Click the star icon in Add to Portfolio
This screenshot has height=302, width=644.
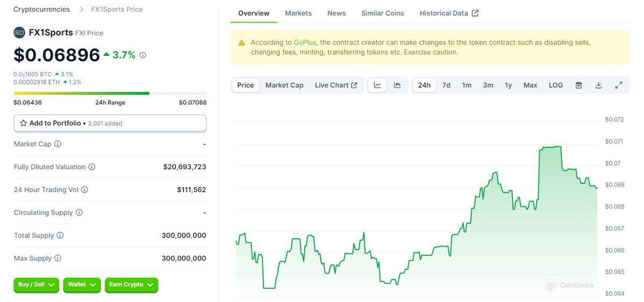[24, 123]
